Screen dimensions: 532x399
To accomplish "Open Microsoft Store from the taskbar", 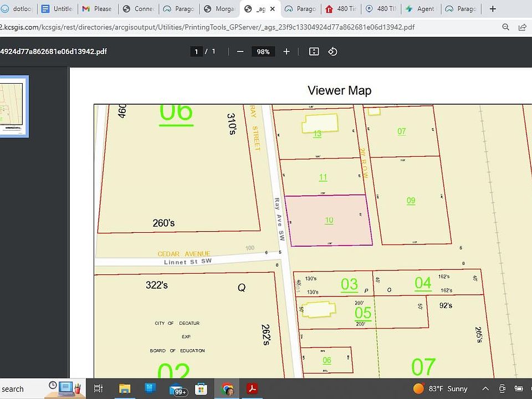I will tap(201, 389).
